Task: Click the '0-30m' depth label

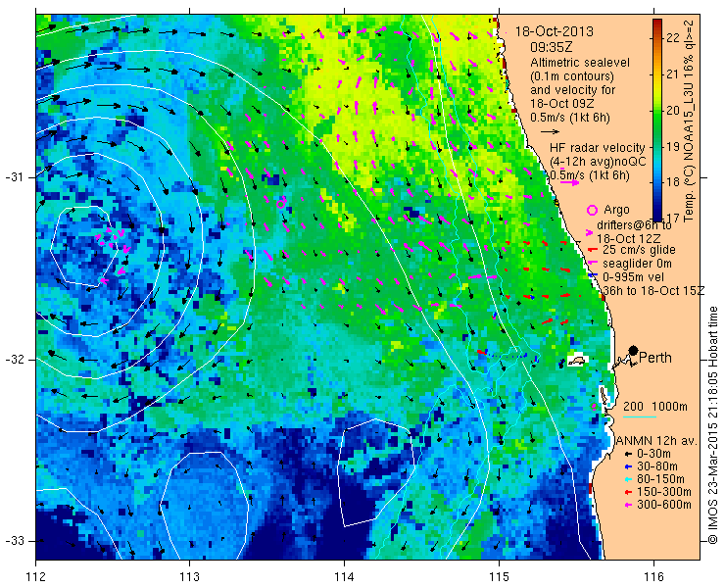Action: tap(653, 454)
